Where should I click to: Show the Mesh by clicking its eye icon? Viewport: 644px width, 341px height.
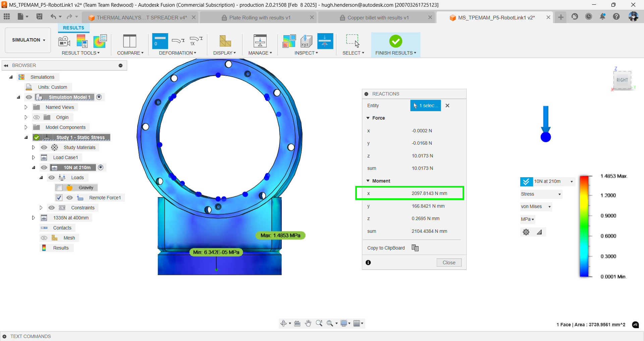44,237
